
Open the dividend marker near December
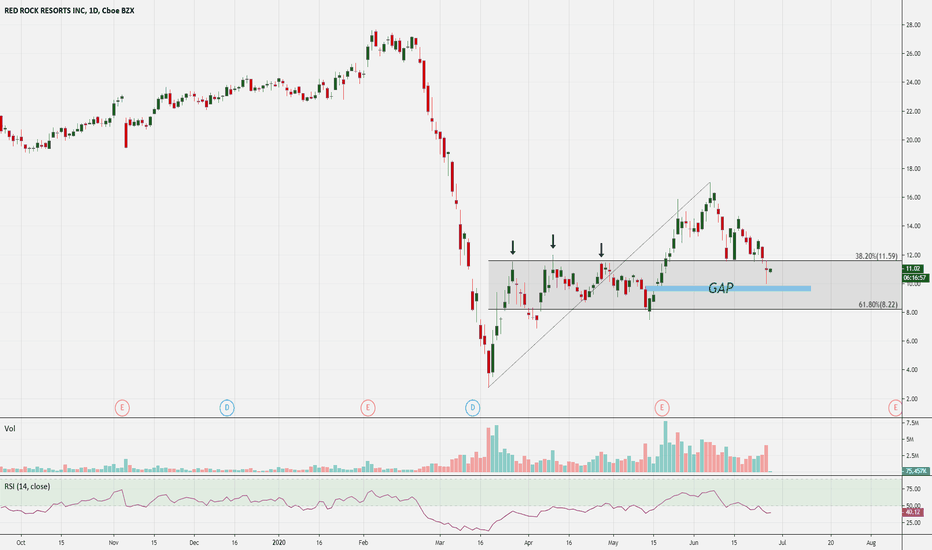pos(226,408)
